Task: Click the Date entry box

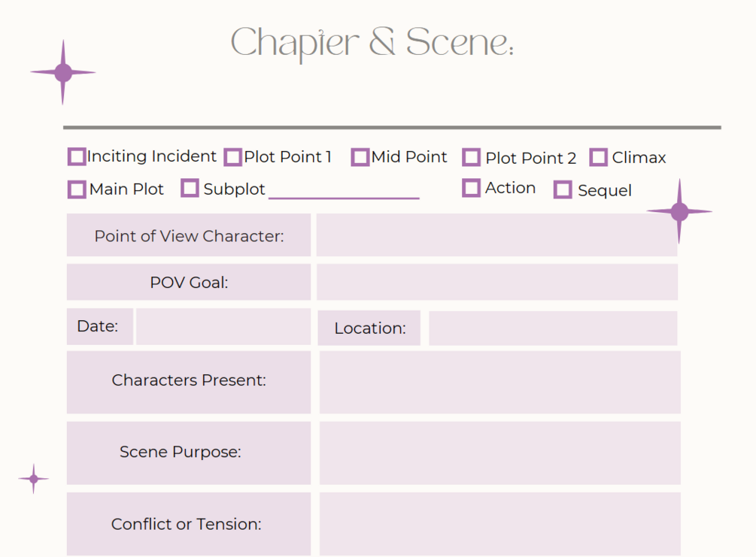Action: pos(223,327)
